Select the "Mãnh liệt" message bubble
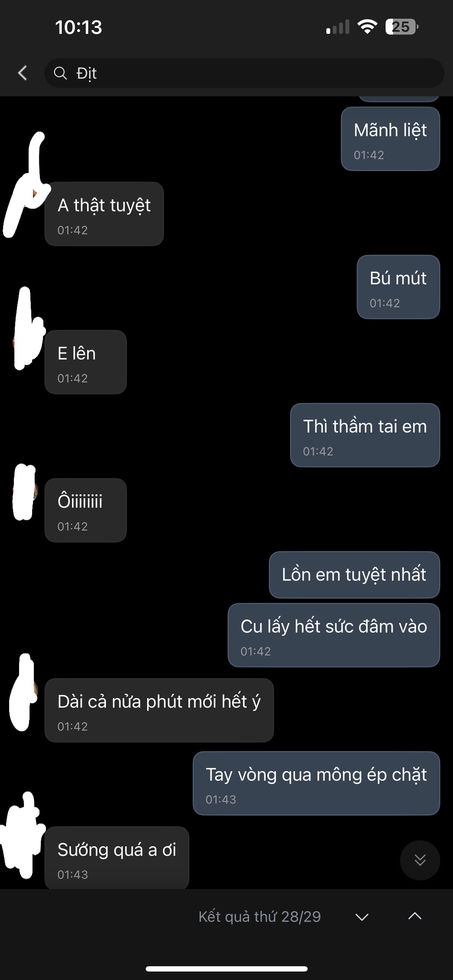The image size is (453, 980). (x=390, y=139)
